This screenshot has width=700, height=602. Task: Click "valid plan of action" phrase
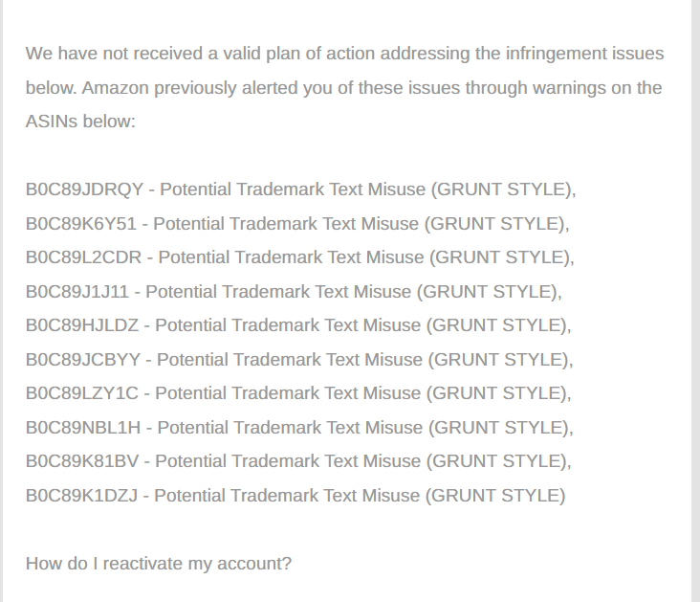click(298, 54)
